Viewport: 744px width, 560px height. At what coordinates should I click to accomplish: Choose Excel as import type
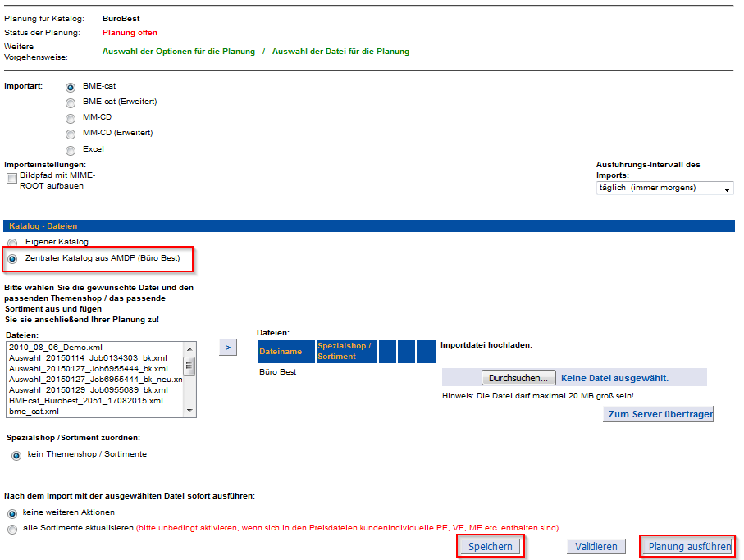pos(71,151)
